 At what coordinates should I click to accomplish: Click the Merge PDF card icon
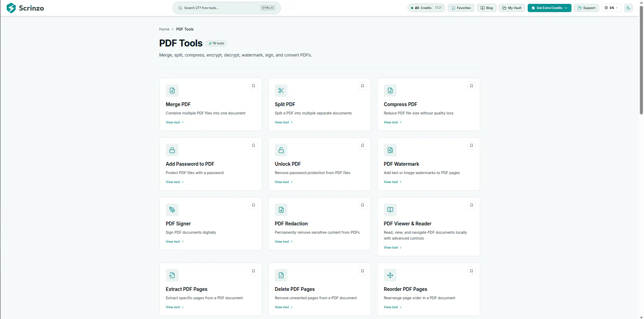(172, 90)
